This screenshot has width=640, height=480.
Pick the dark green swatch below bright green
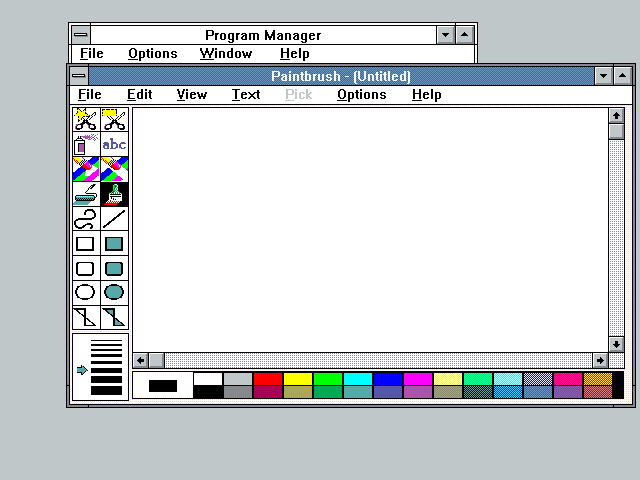tap(328, 392)
